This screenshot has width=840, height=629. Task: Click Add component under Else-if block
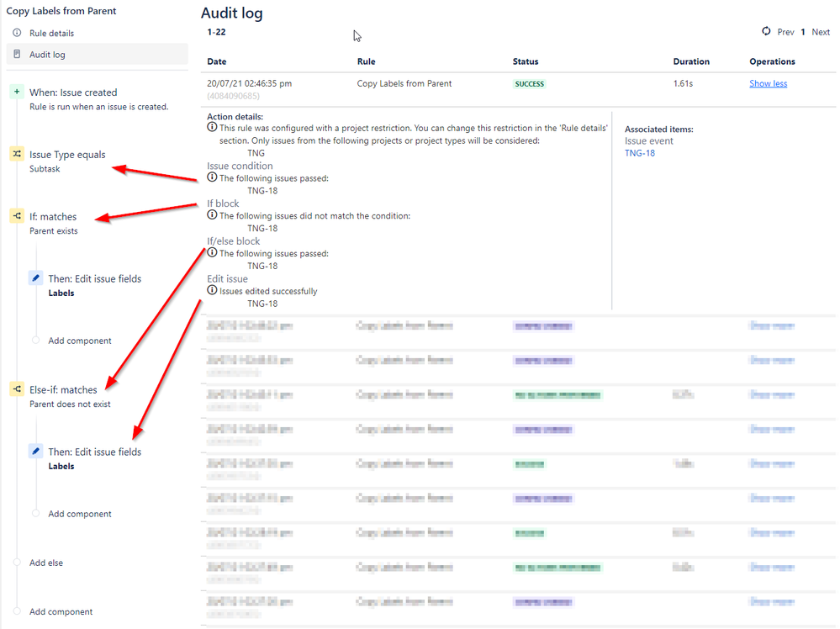point(80,514)
